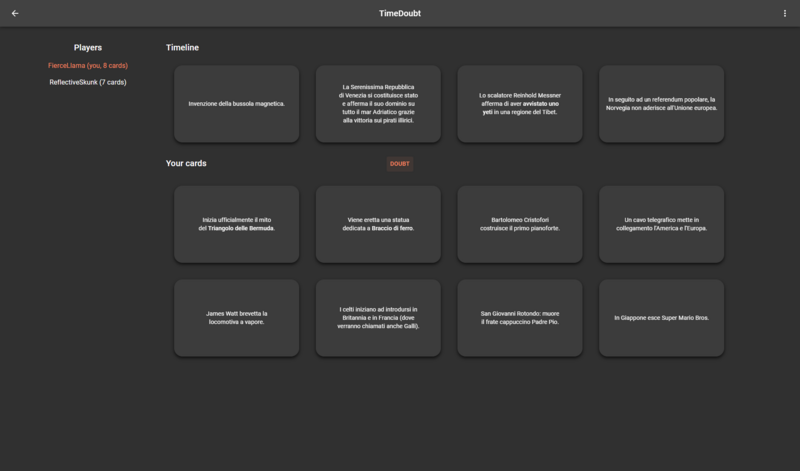The image size is (800, 471).
Task: Choose the Padre Pio card
Action: coord(520,318)
